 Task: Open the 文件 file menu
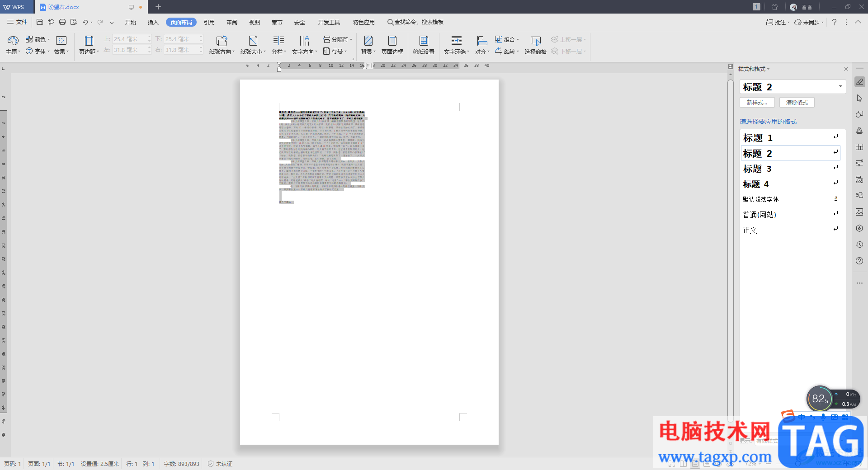pyautogui.click(x=17, y=22)
